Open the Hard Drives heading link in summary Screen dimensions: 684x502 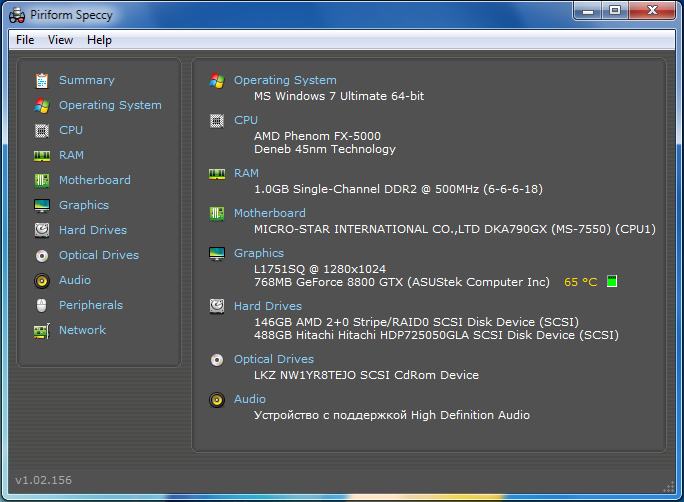268,306
